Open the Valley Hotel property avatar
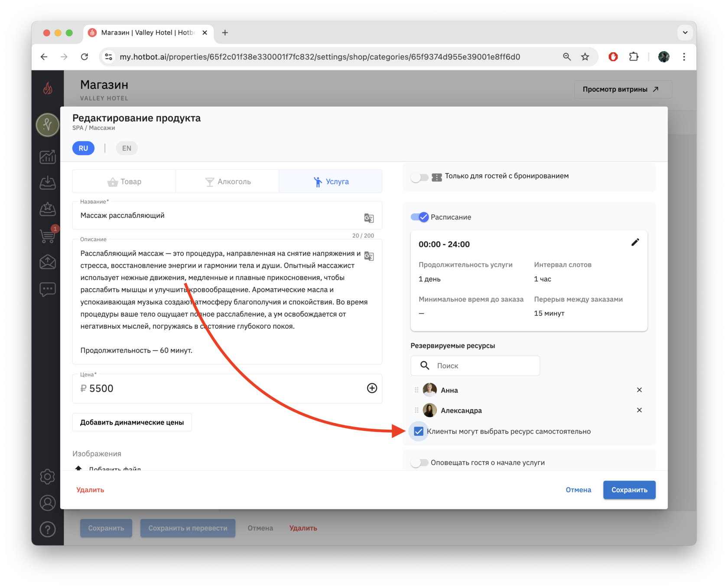This screenshot has width=728, height=587. click(48, 125)
